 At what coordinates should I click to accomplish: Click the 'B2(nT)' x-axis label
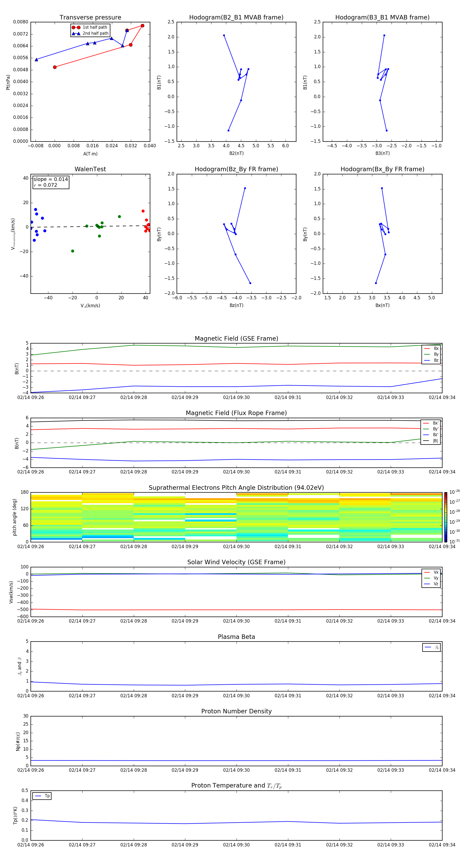pos(236,154)
